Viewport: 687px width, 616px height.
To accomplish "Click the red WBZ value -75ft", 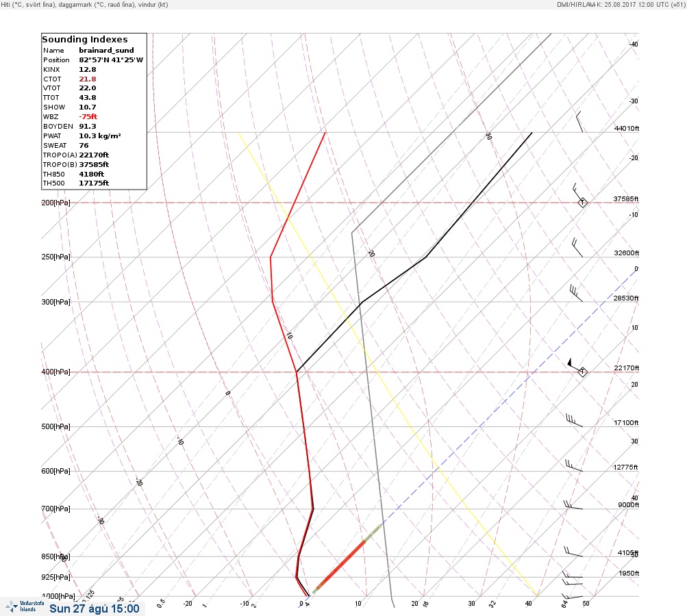I will [88, 117].
